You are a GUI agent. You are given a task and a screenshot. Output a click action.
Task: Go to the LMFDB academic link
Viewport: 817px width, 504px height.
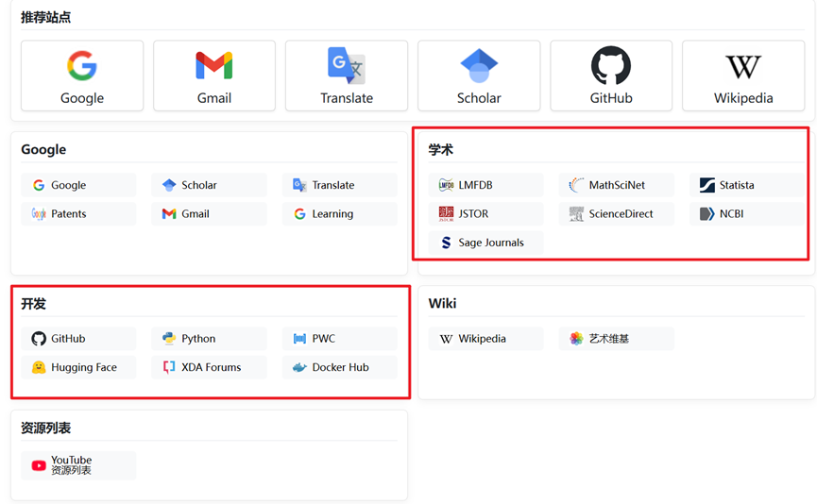click(x=475, y=185)
